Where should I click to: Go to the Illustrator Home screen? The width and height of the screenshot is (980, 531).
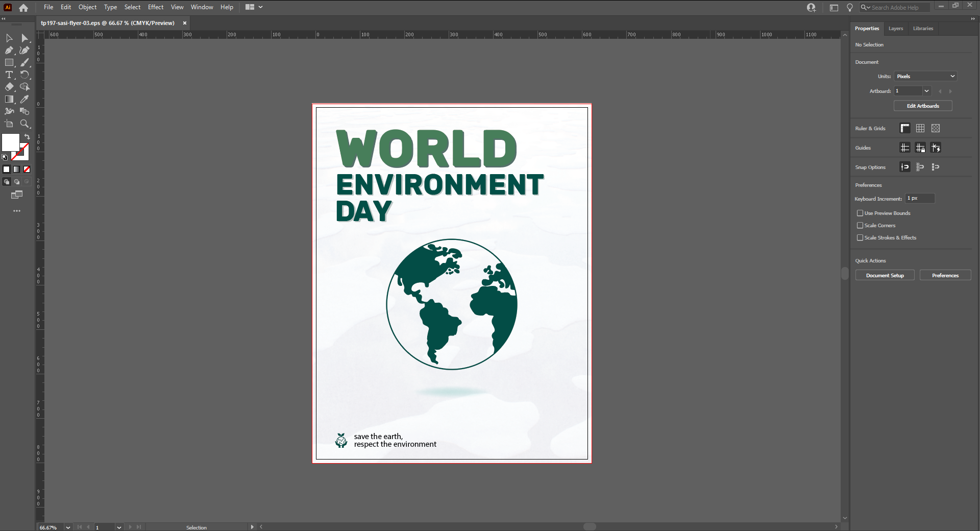click(23, 8)
